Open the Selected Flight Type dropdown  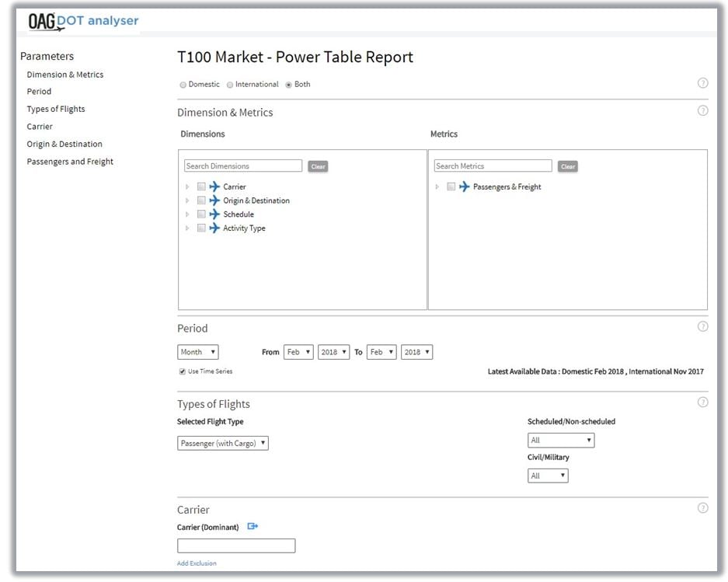[223, 443]
